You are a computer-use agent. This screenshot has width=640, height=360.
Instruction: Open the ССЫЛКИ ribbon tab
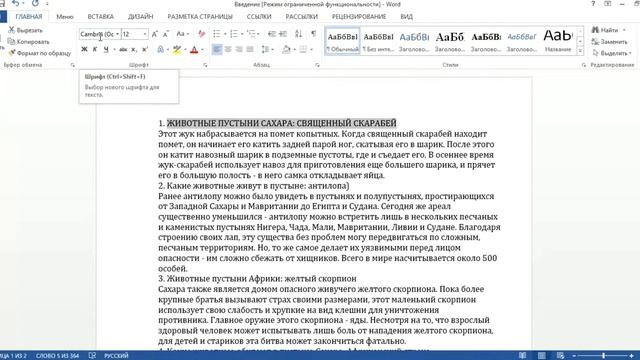pyautogui.click(x=259, y=17)
